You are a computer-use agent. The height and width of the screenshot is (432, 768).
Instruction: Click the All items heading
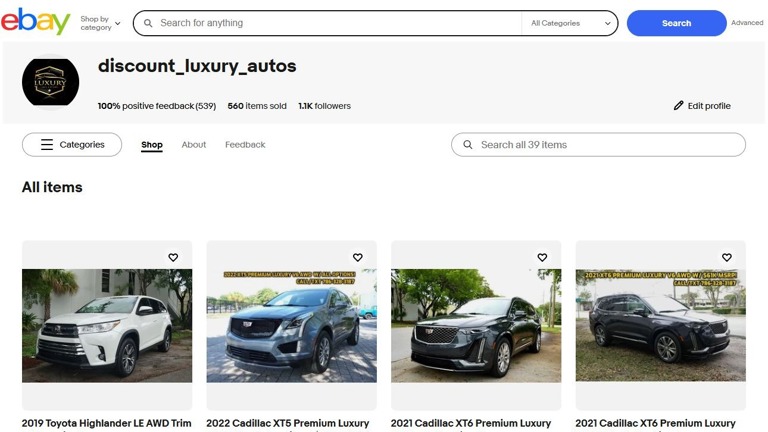pos(52,187)
